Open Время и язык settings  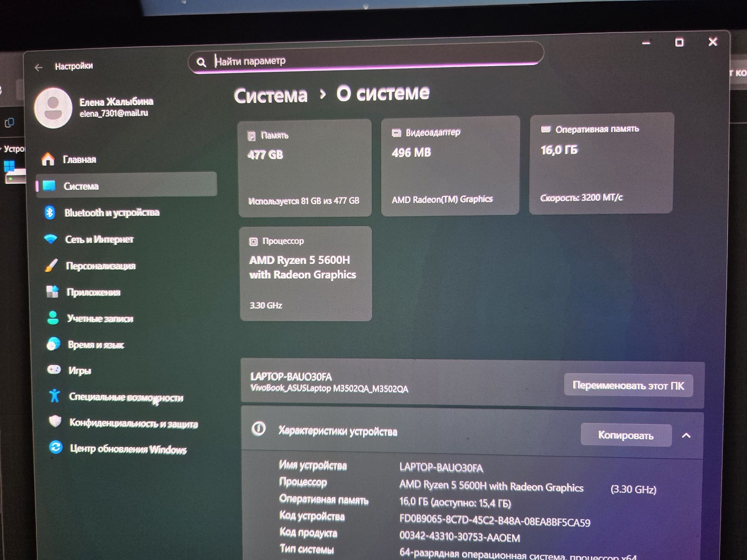tap(96, 345)
